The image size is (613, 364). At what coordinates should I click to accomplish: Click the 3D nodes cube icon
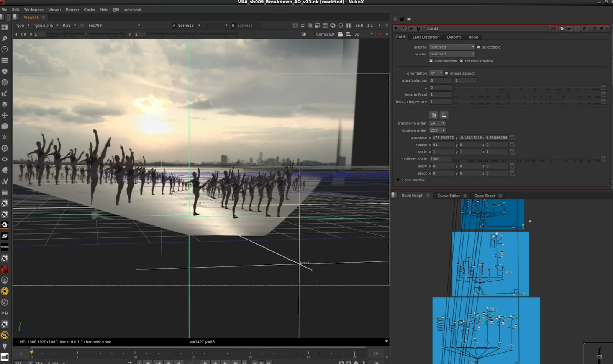click(5, 126)
